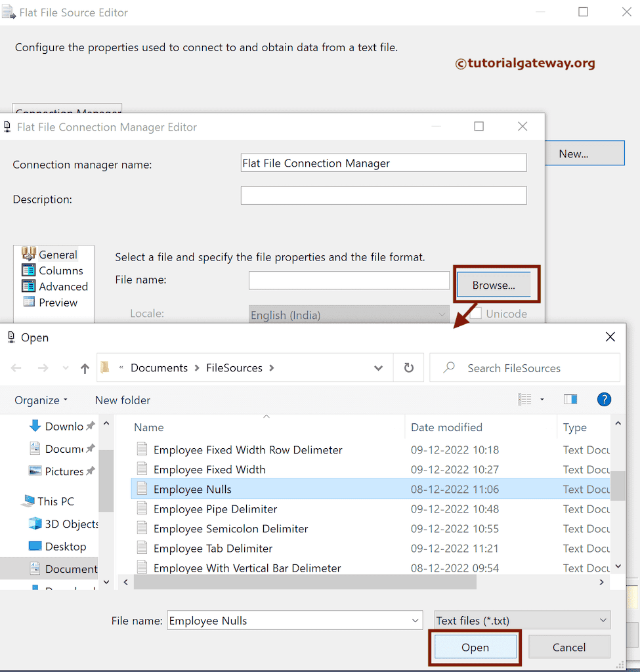Click New folder in the toolbar
This screenshot has width=640, height=672.
click(122, 400)
